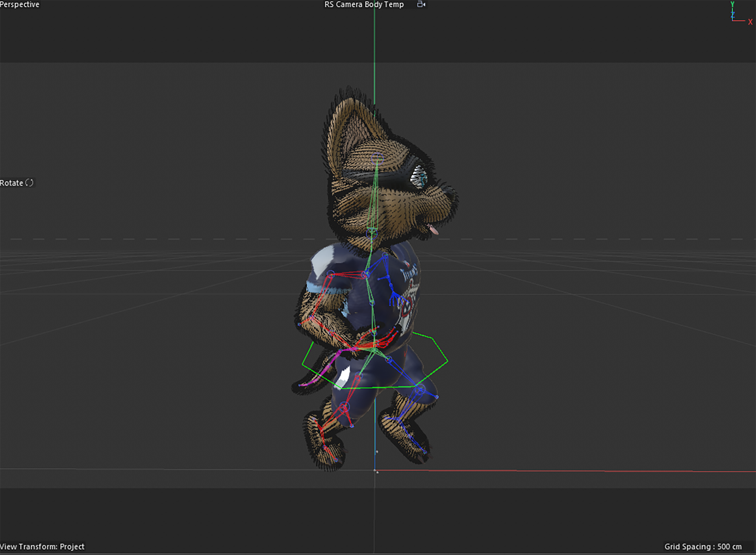
Task: Select the head joint circle at the ear
Action: tap(377, 159)
